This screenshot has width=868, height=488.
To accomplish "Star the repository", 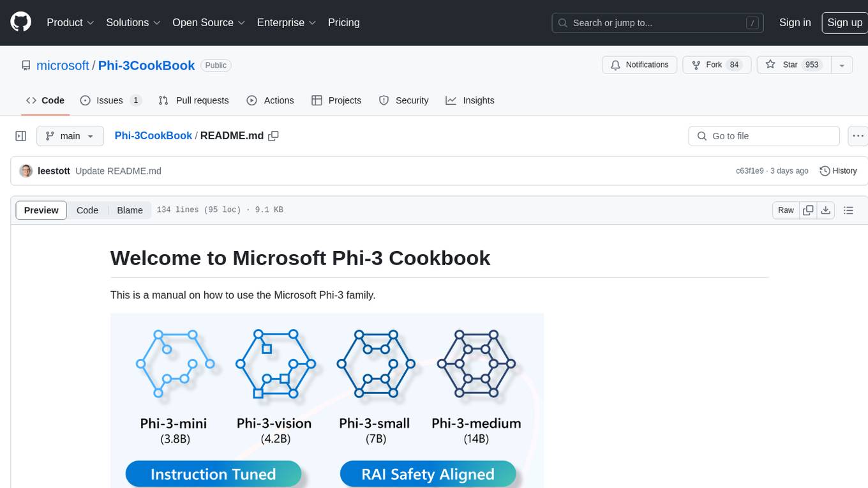I will tap(794, 65).
